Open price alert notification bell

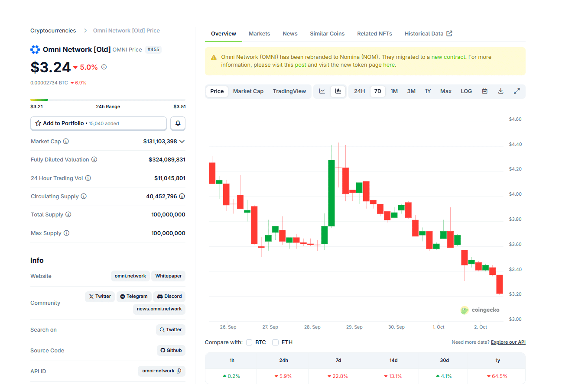(178, 123)
